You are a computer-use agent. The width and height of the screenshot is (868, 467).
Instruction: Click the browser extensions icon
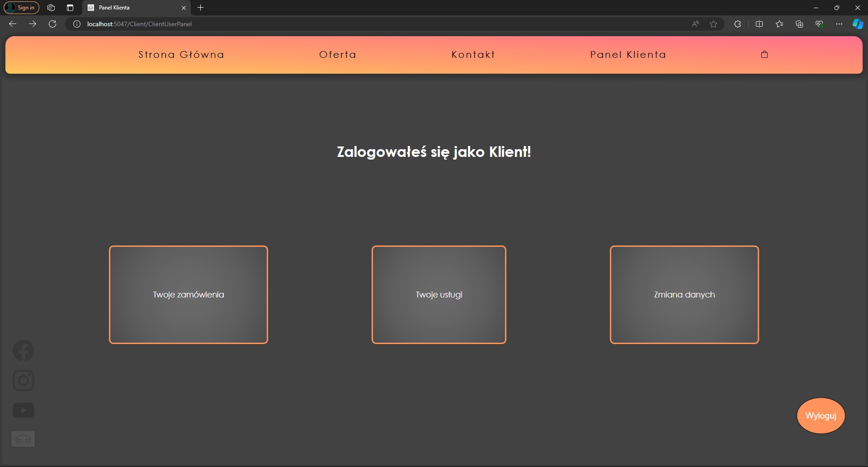737,24
